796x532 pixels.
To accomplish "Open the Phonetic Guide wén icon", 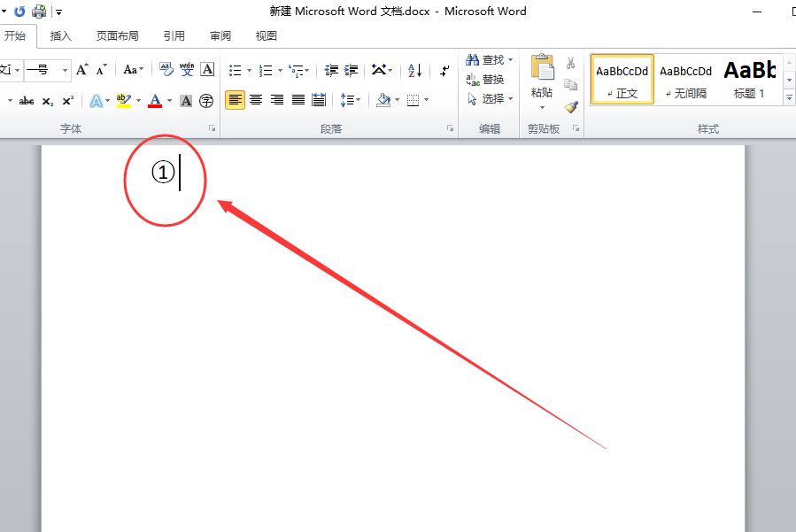I will point(187,70).
